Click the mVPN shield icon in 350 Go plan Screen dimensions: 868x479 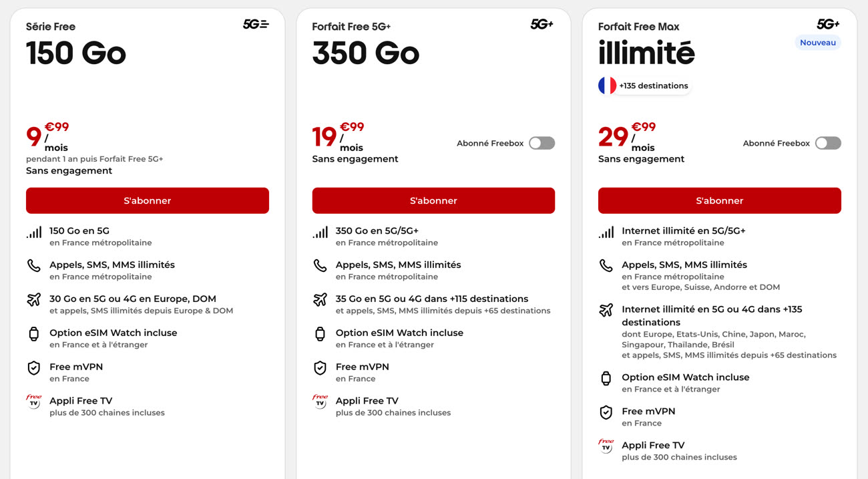(320, 368)
